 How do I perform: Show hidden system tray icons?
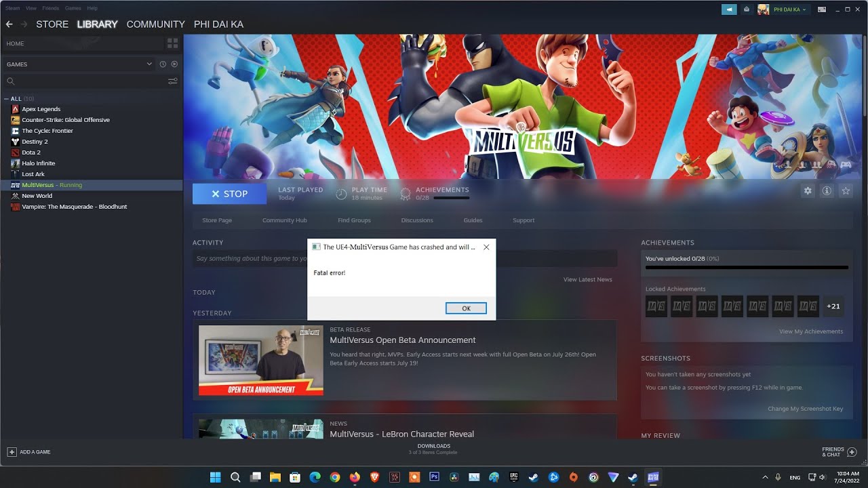click(766, 477)
